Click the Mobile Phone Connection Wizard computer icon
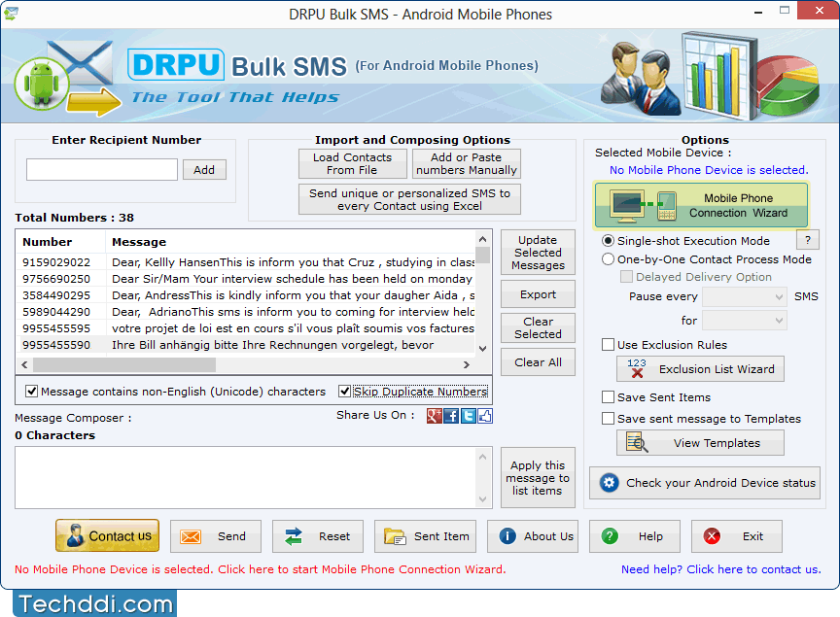Image resolution: width=840 pixels, height=617 pixels. (627, 206)
